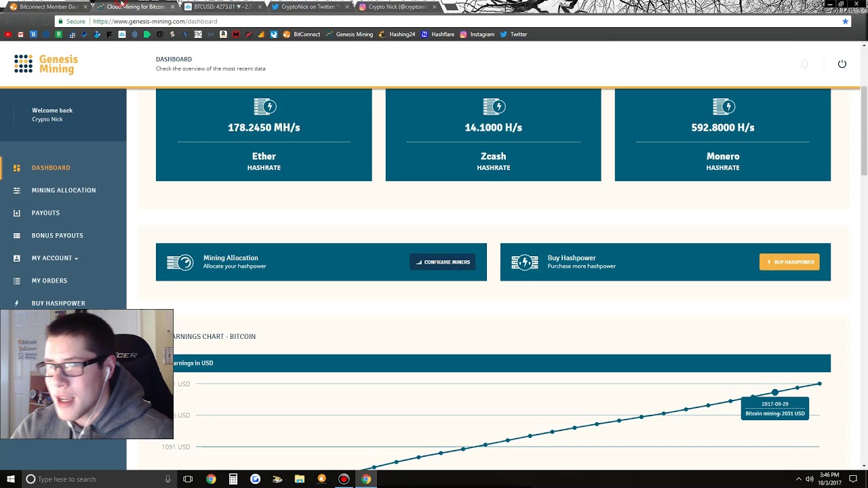Open the Gmail bookmark icon
868x488 pixels.
click(20, 34)
